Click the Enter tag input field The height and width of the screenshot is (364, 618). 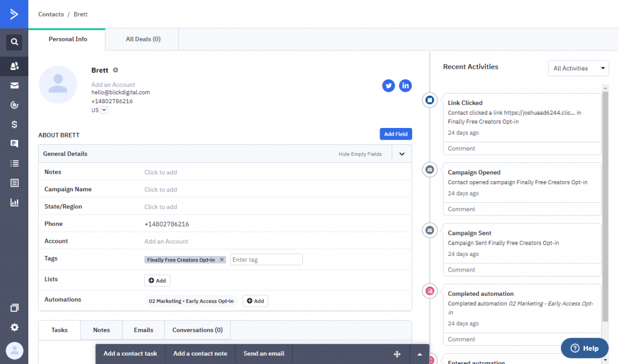click(266, 260)
